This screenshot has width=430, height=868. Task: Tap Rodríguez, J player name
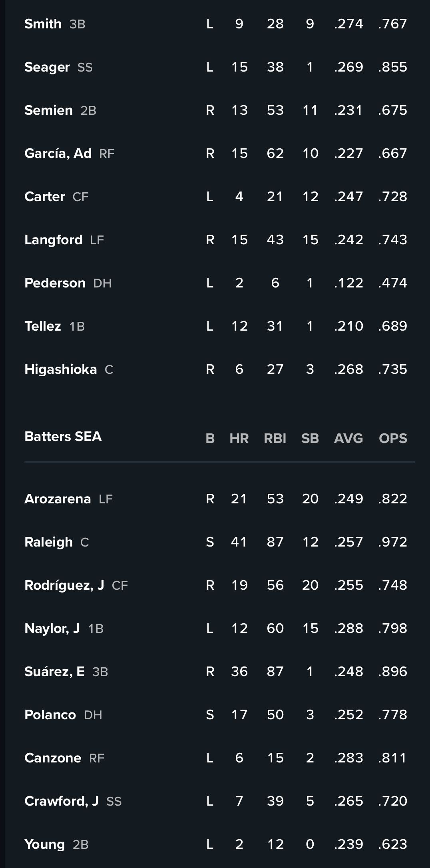64,585
